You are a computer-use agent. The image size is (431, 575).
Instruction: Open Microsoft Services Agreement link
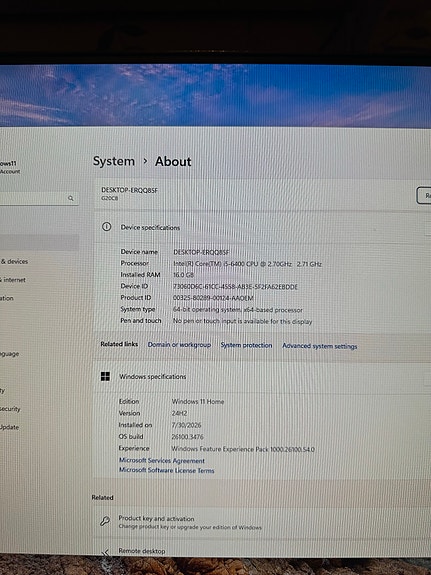pos(162,461)
